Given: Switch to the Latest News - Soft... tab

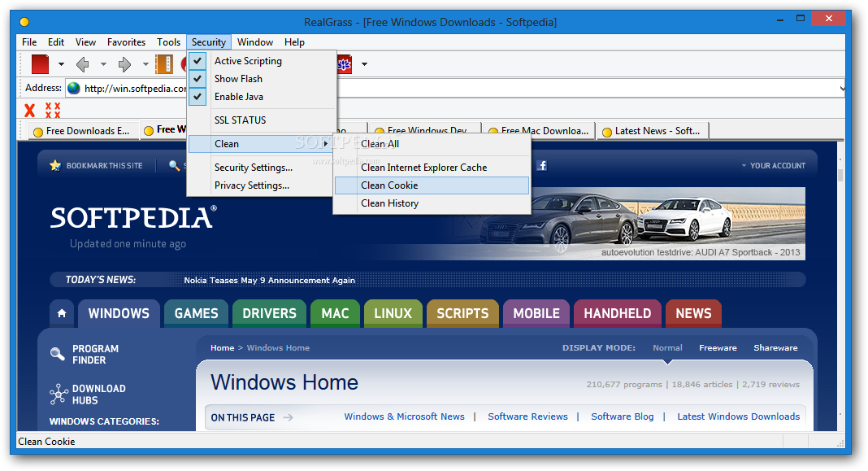Looking at the screenshot, I should pos(653,131).
